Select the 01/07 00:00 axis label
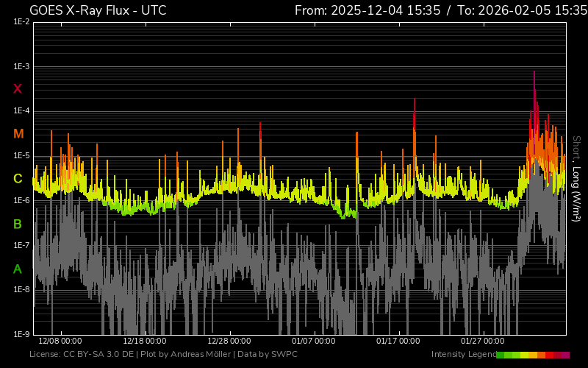Viewport: 588px width, 368px height. click(314, 342)
